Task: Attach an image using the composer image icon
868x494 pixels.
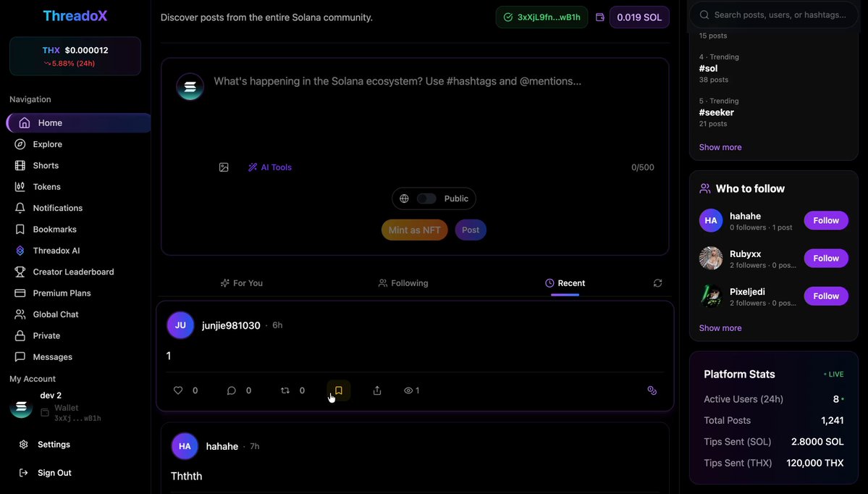Action: tap(224, 167)
